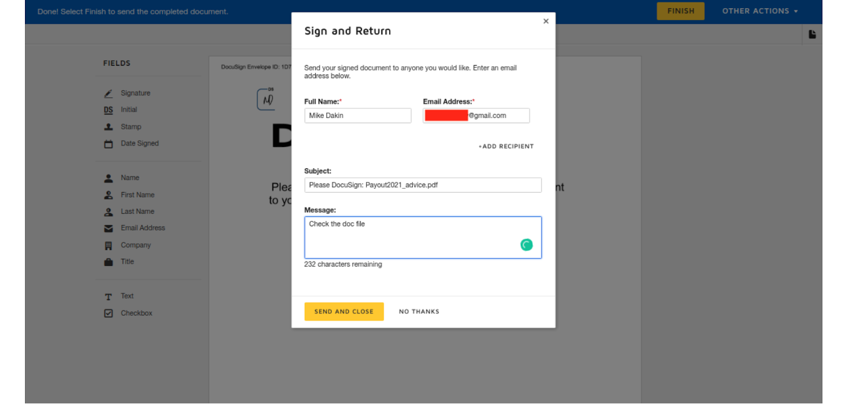Viewport: 868px width, 414px height.
Task: Choose the Date Signed calendar icon
Action: (108, 144)
